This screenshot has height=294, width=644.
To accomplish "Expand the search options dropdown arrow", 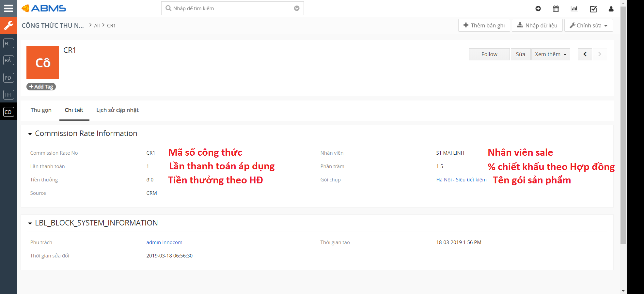I will [x=296, y=8].
